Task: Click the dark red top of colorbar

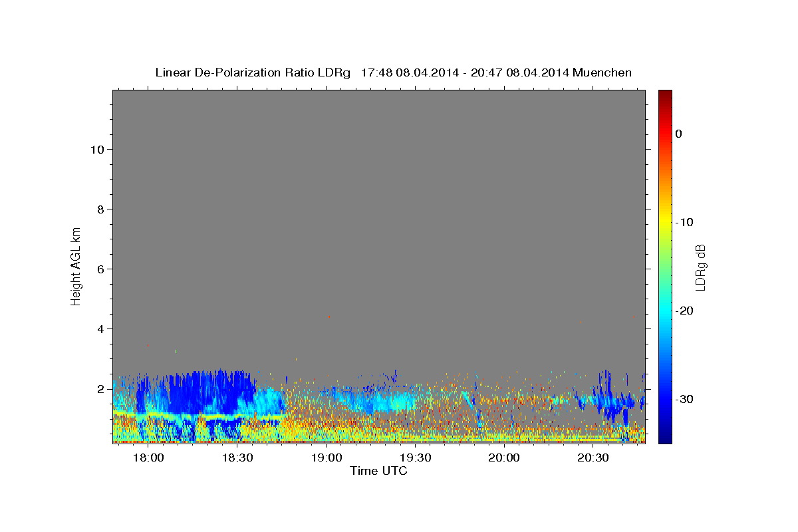Action: pyautogui.click(x=665, y=94)
